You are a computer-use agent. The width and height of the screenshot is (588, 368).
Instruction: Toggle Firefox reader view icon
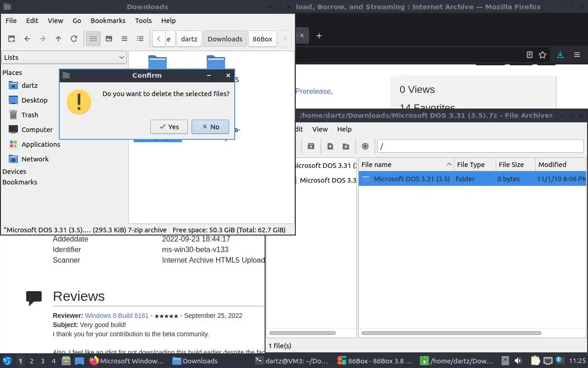click(x=530, y=55)
